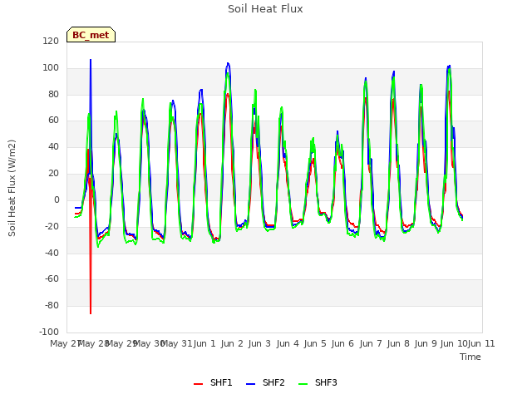532x399 pixels.
Task: Click the Jun 4 x-axis label
Action: click(x=288, y=343)
